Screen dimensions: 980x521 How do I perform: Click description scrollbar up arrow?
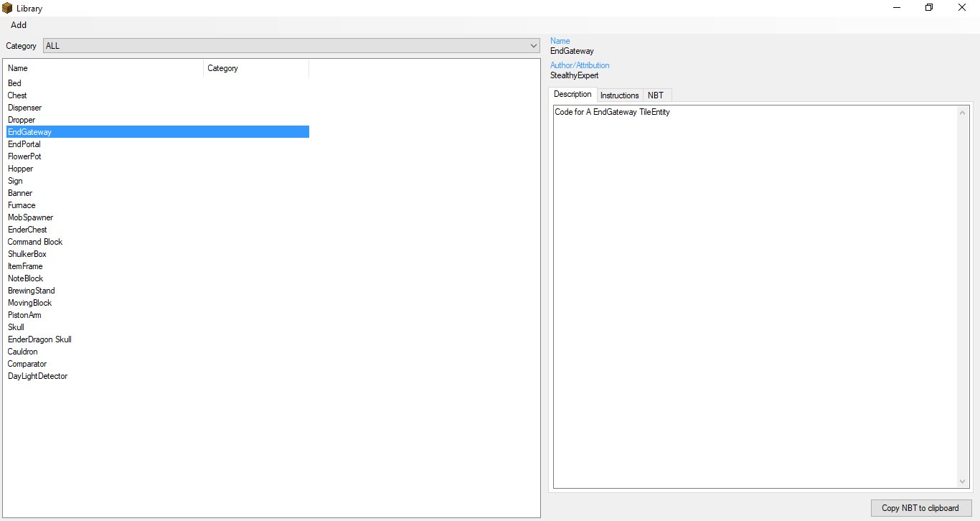coord(963,113)
